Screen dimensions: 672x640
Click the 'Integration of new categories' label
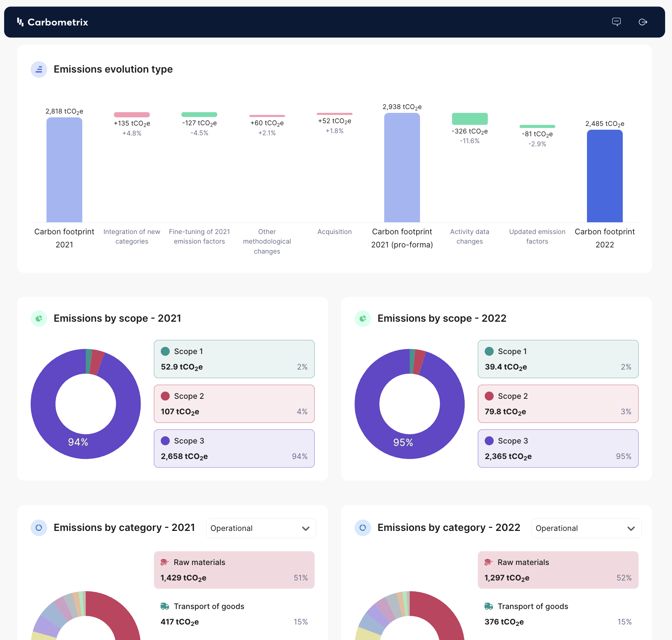coord(132,236)
